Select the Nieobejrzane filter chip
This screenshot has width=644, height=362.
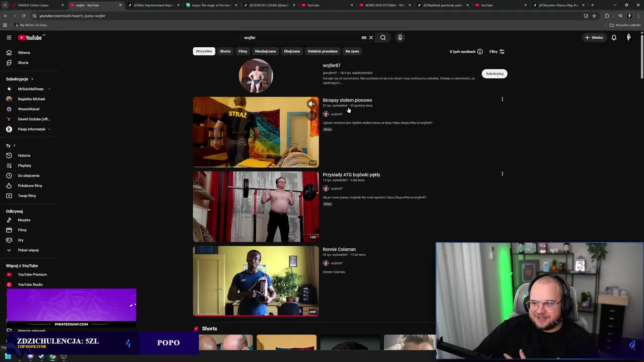[x=265, y=51]
